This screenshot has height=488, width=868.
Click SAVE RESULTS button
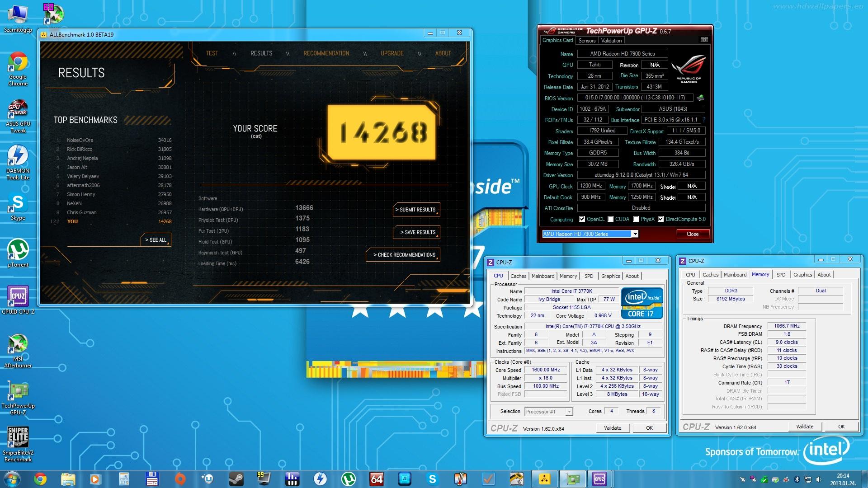(417, 232)
